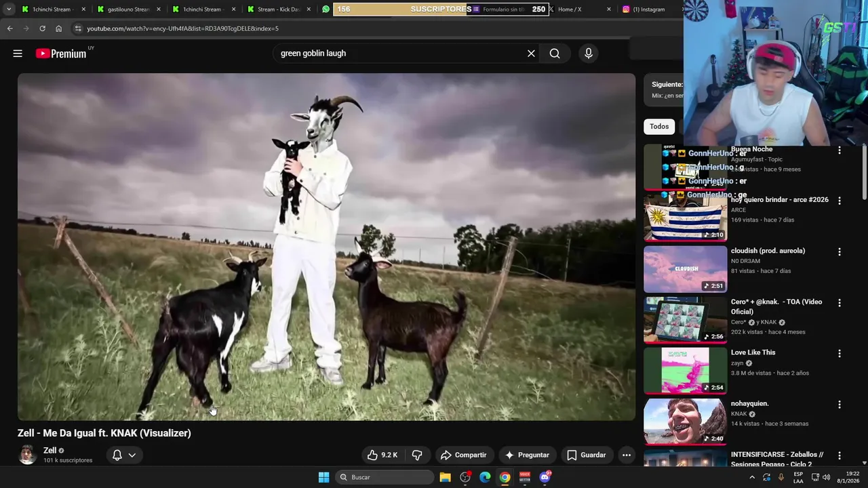Open the tab search dropdown arrow

[x=9, y=9]
